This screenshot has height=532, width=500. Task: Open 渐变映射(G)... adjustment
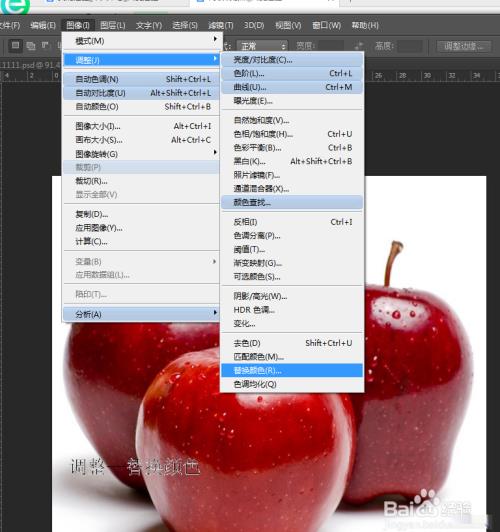tap(292, 263)
